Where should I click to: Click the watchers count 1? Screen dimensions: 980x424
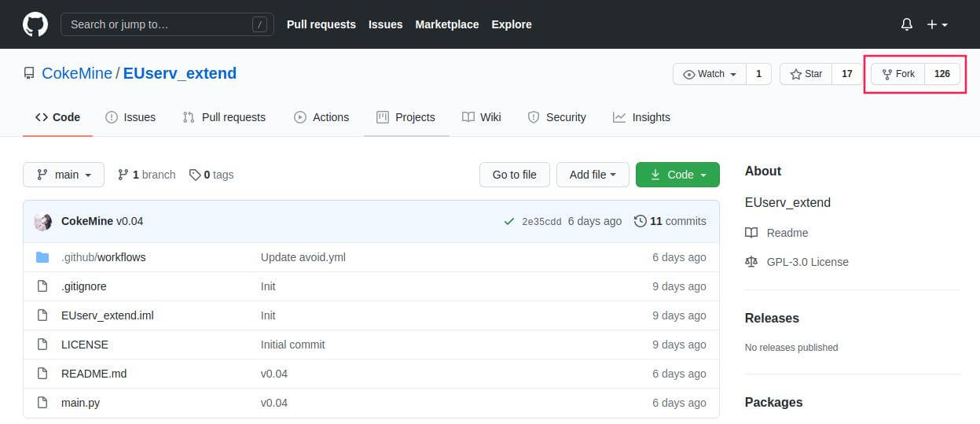tap(758, 74)
